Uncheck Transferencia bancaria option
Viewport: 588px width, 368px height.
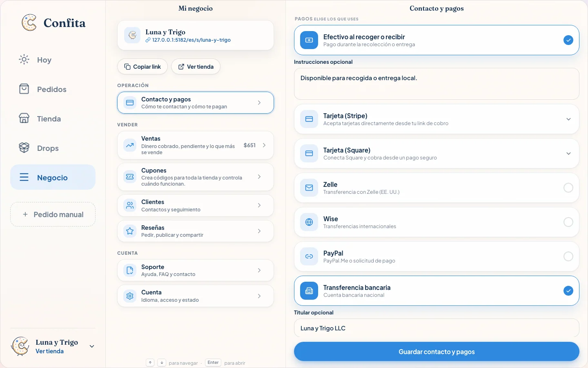(x=568, y=291)
